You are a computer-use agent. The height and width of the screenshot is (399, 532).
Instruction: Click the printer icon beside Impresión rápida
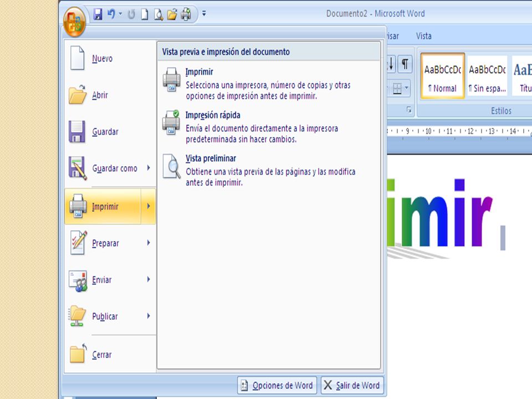(x=171, y=122)
